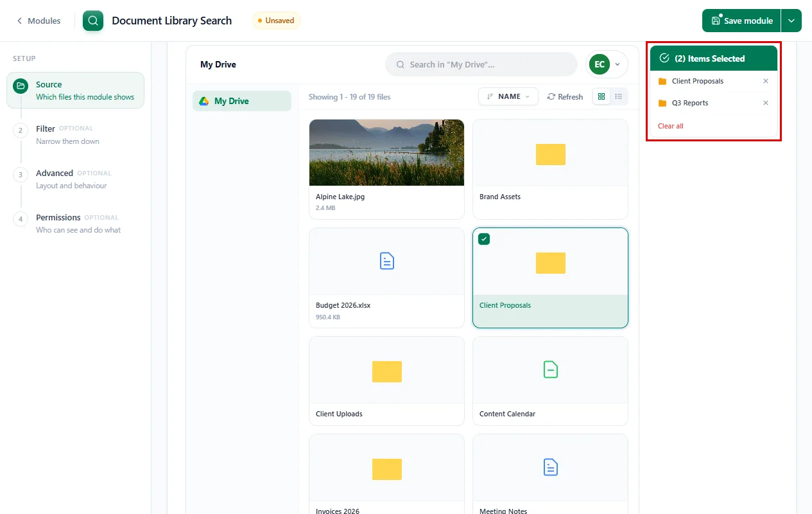Screen dimensions: 812x514
Task: Switch to list view
Action: 619,96
